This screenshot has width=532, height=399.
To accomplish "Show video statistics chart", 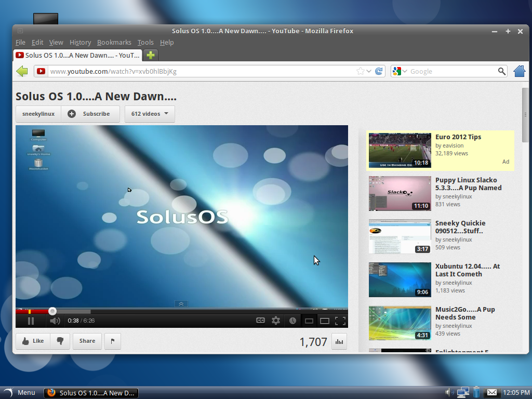I will point(339,341).
